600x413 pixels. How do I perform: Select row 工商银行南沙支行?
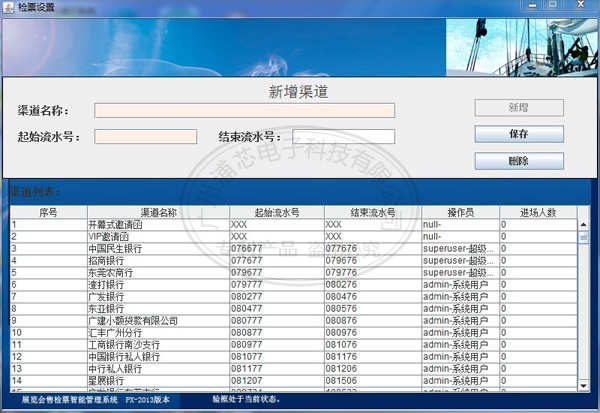(x=294, y=344)
